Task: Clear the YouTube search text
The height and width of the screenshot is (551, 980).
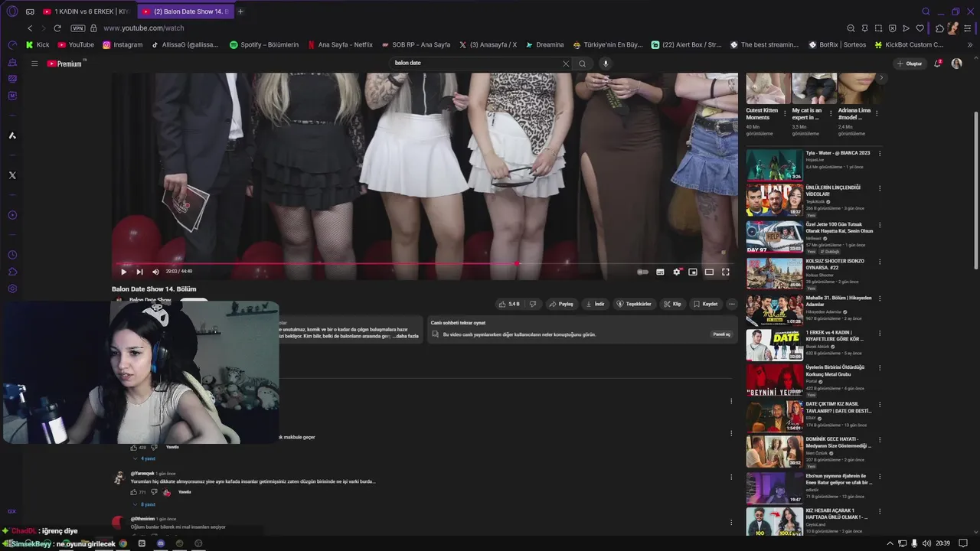Action: (566, 64)
